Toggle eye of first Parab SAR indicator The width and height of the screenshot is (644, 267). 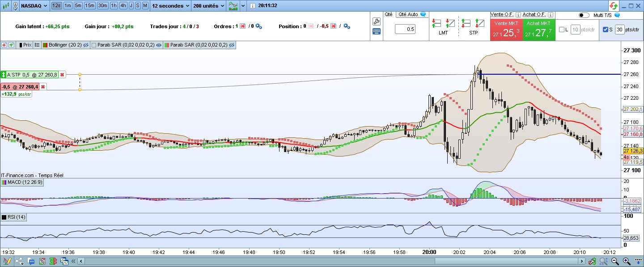[x=159, y=45]
